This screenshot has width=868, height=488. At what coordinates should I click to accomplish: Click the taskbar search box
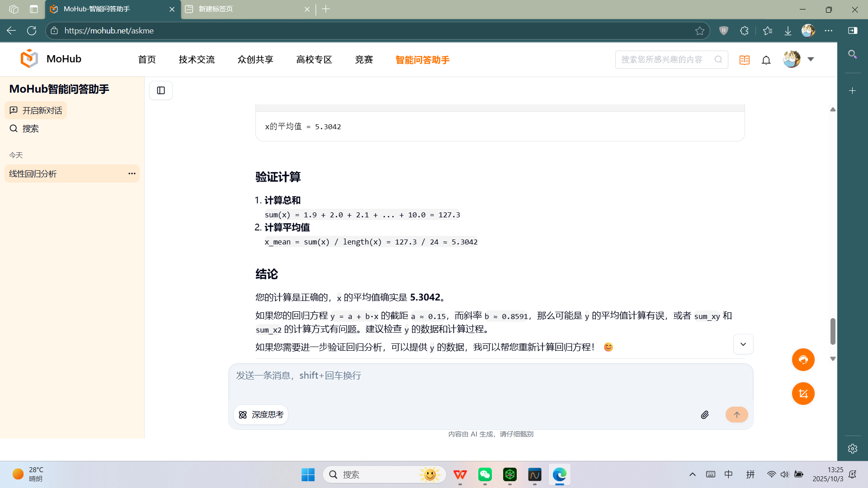coord(384,474)
